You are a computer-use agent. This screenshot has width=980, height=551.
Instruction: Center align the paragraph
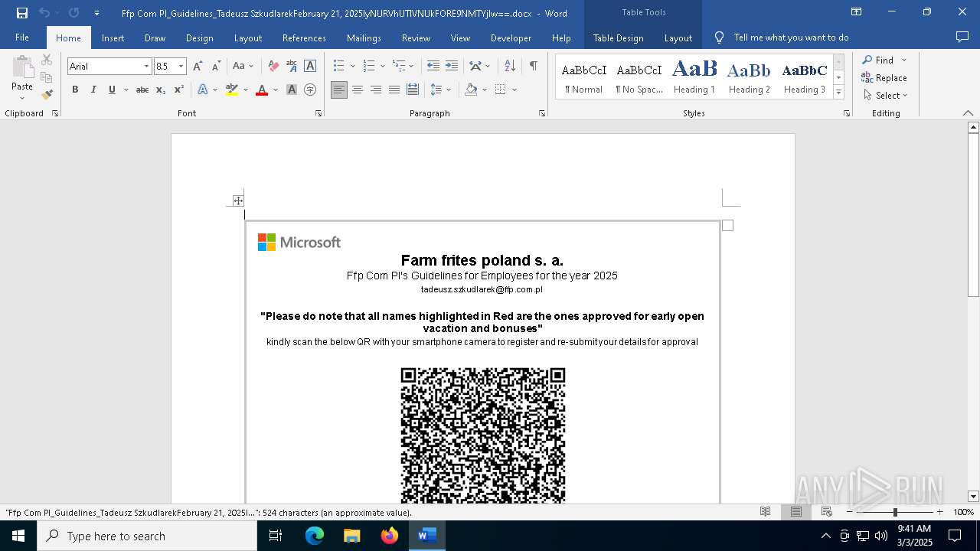tap(358, 90)
